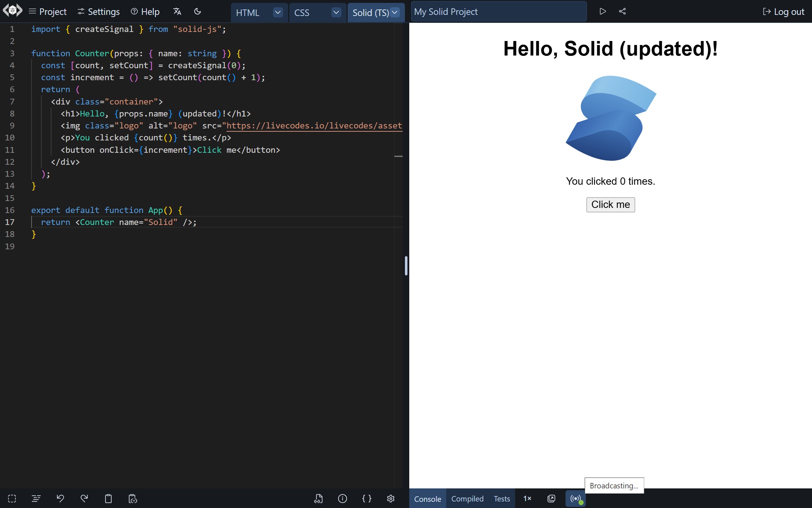This screenshot has width=812, height=508.
Task: Click the redo arrow in editor toolbar
Action: point(84,499)
